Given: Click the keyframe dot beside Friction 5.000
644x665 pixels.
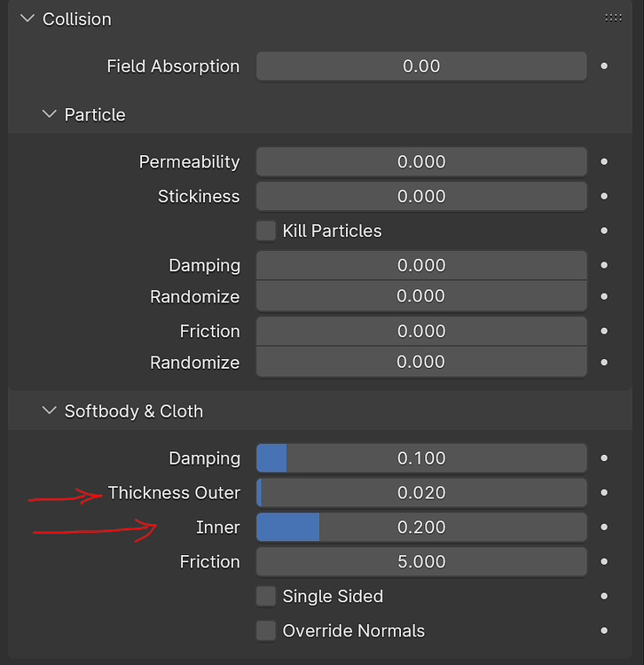Looking at the screenshot, I should coord(604,561).
